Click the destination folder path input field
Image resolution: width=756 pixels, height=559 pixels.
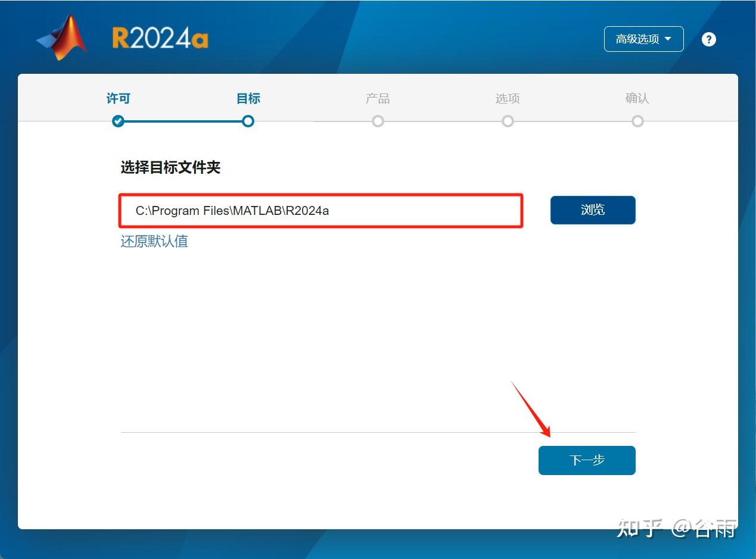[x=321, y=210]
